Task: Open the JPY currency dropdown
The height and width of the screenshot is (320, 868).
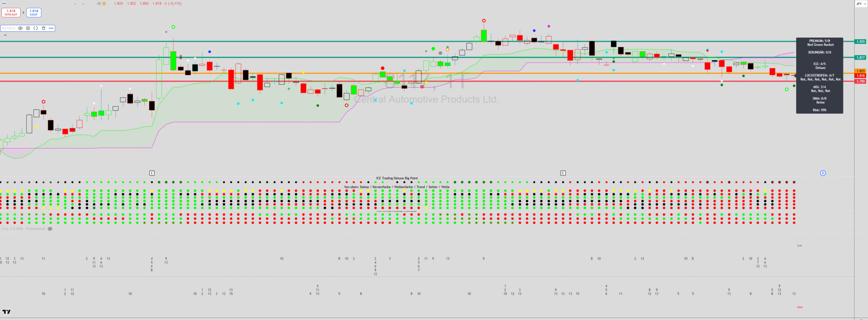Action: pyautogui.click(x=861, y=4)
